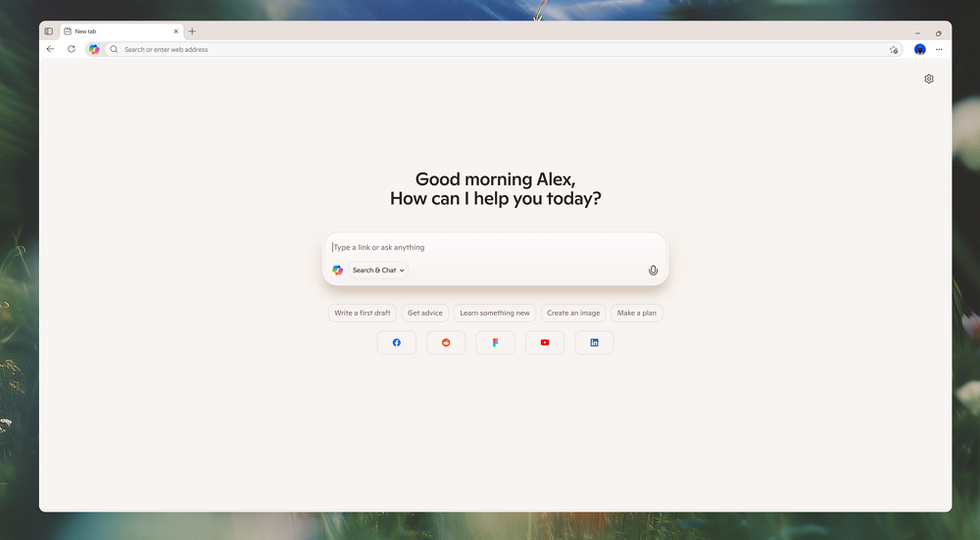Open the three-dot Settings and more menu

(x=939, y=49)
